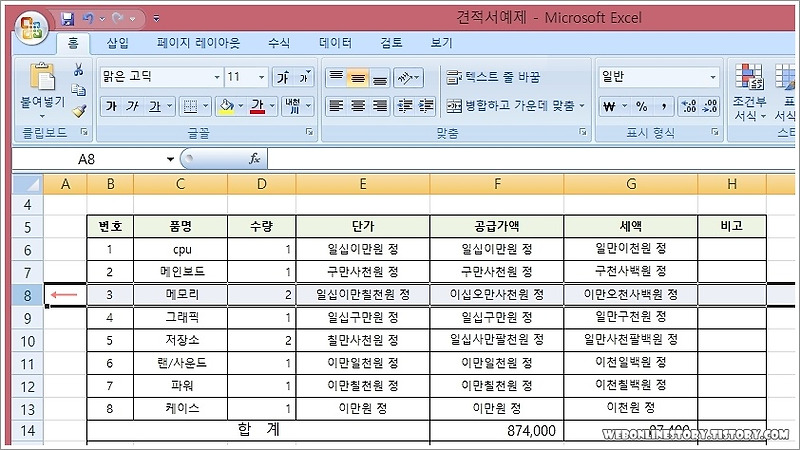The height and width of the screenshot is (450, 800).
Task: Redo the last undone action
Action: point(118,19)
